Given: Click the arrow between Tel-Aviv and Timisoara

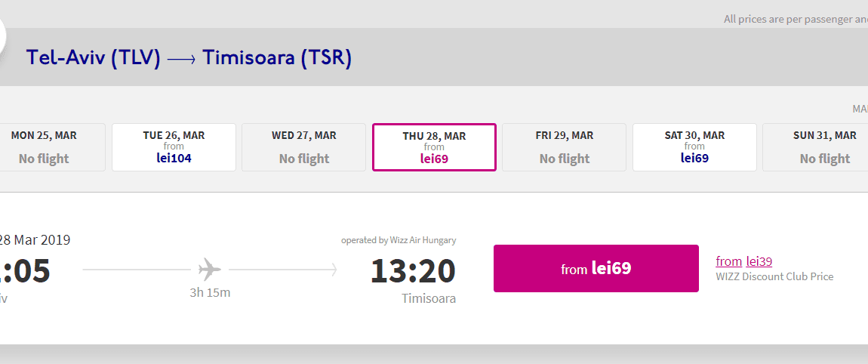Looking at the screenshot, I should (x=181, y=59).
